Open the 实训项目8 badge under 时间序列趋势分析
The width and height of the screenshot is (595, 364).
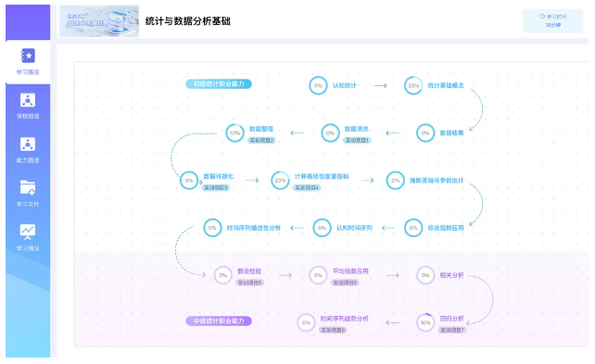click(x=333, y=331)
